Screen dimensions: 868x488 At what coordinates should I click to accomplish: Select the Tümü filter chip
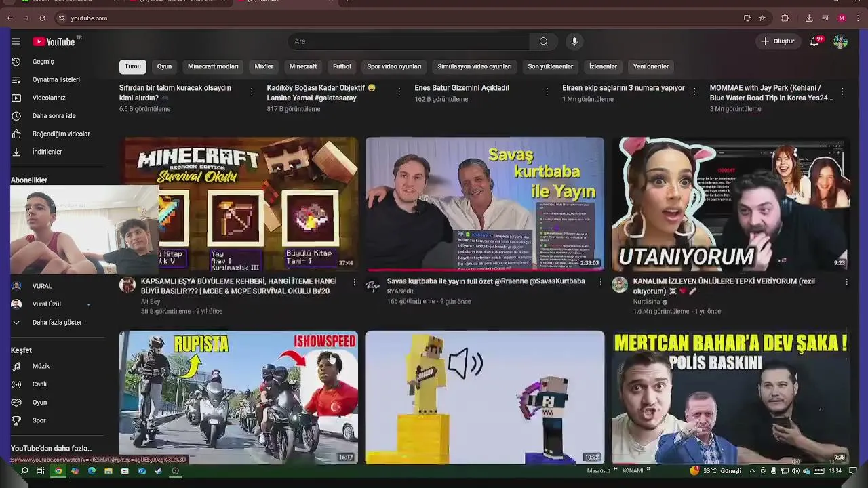pos(133,66)
